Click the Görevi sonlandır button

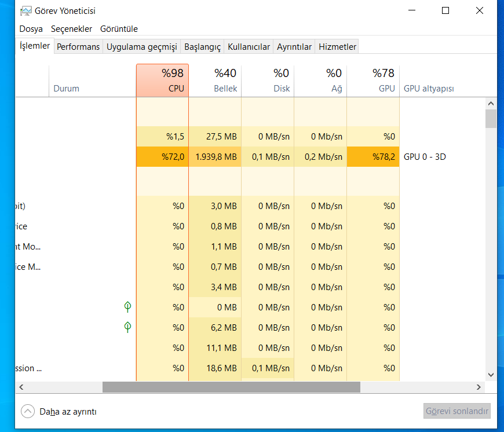click(x=456, y=411)
